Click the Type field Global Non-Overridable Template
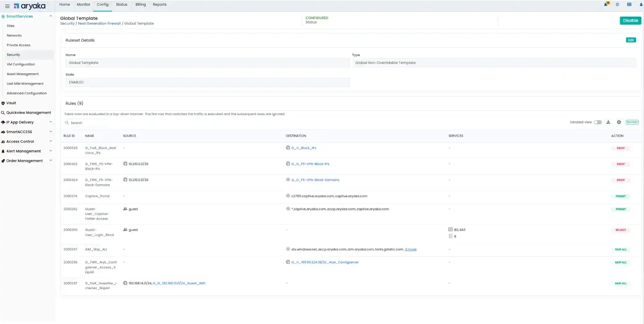 point(494,63)
